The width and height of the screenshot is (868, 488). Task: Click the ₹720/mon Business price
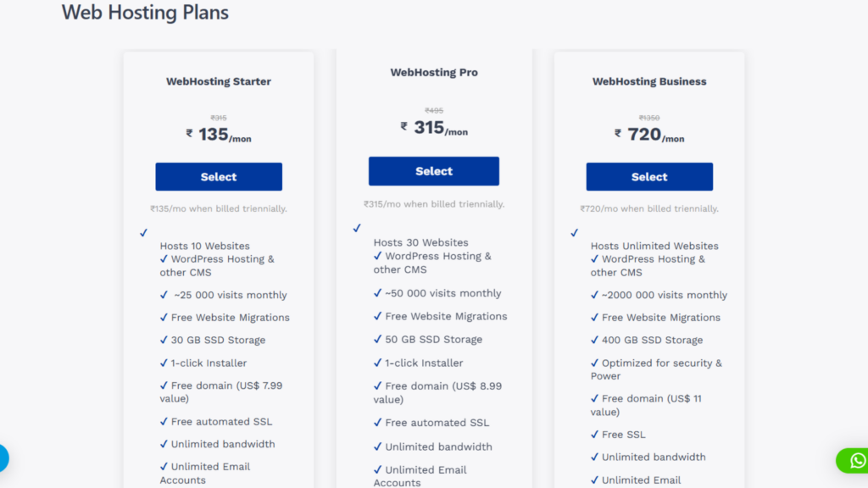point(649,135)
